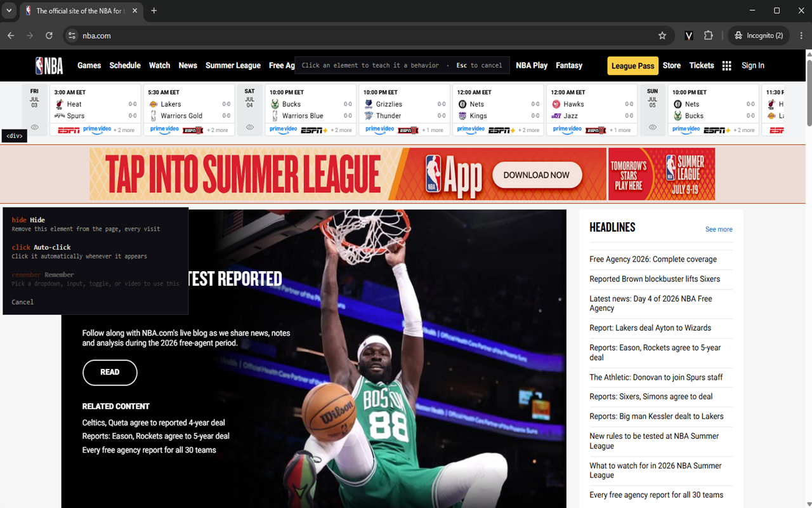
Task: Open the NBA apps grid icon beside Tickets
Action: [x=727, y=65]
